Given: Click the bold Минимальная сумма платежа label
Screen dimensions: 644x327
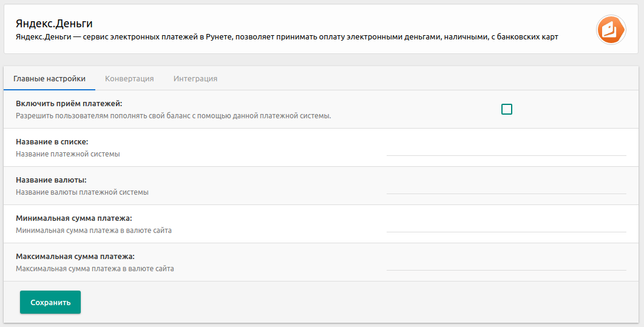Looking at the screenshot, I should coord(74,218).
